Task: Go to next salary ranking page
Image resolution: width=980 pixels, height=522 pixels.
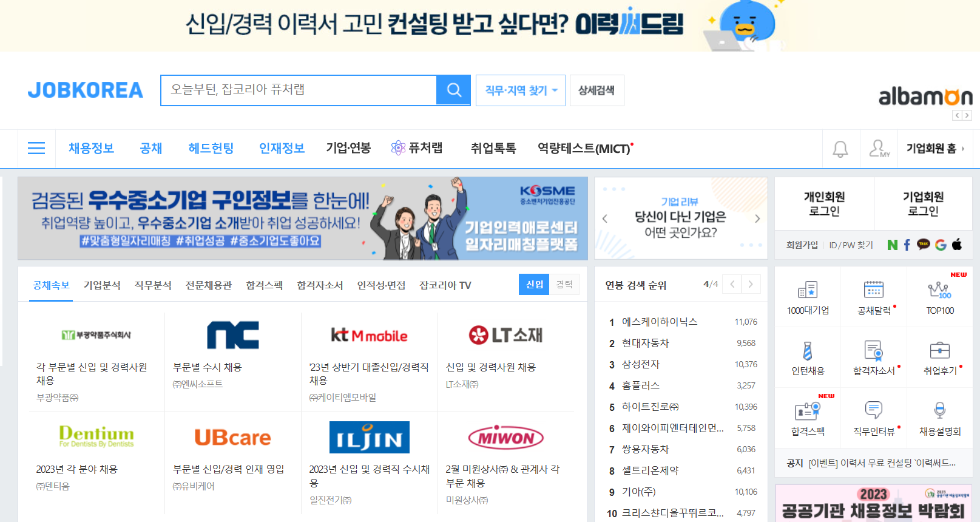Action: point(751,284)
